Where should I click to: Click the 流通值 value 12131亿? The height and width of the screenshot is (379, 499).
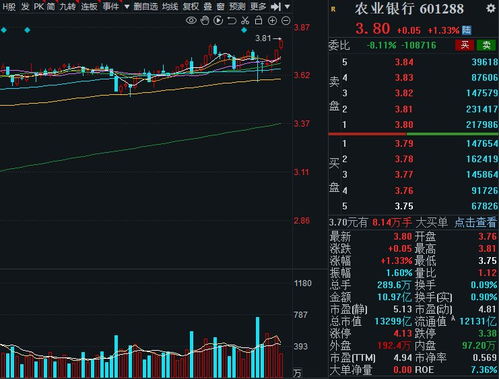(478, 321)
